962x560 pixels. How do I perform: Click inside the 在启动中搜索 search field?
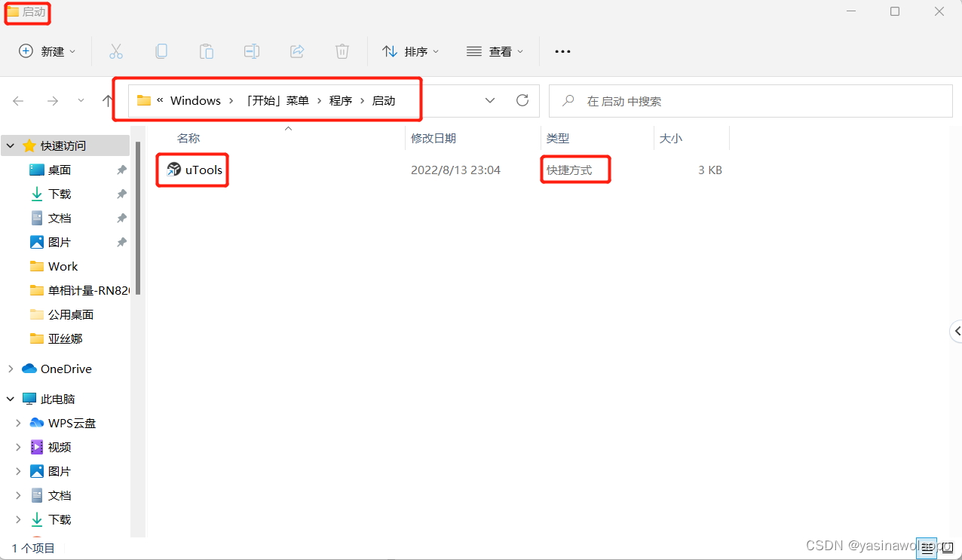click(750, 100)
